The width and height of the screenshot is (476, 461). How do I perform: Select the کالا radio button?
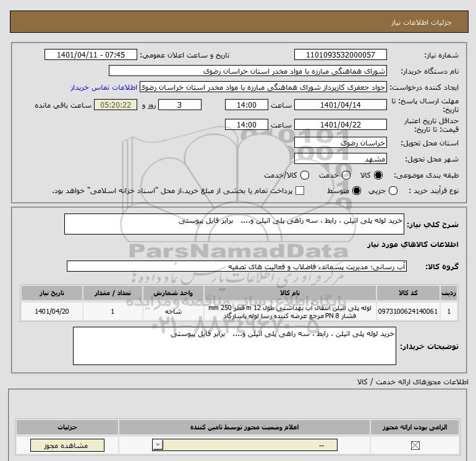pyautogui.click(x=378, y=175)
